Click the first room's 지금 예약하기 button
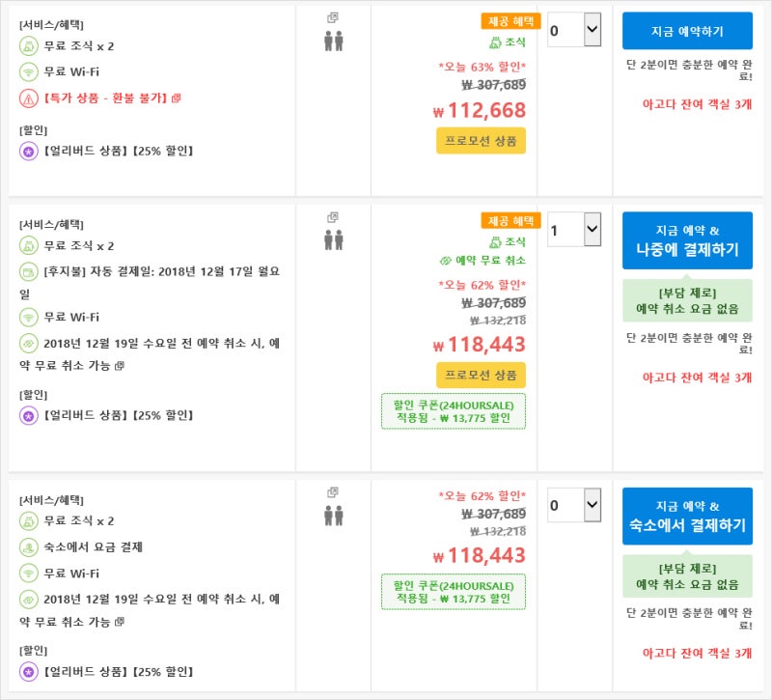The width and height of the screenshot is (772, 700). coord(687,31)
